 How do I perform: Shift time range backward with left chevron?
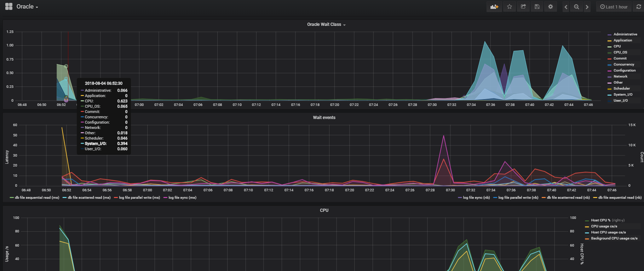566,7
